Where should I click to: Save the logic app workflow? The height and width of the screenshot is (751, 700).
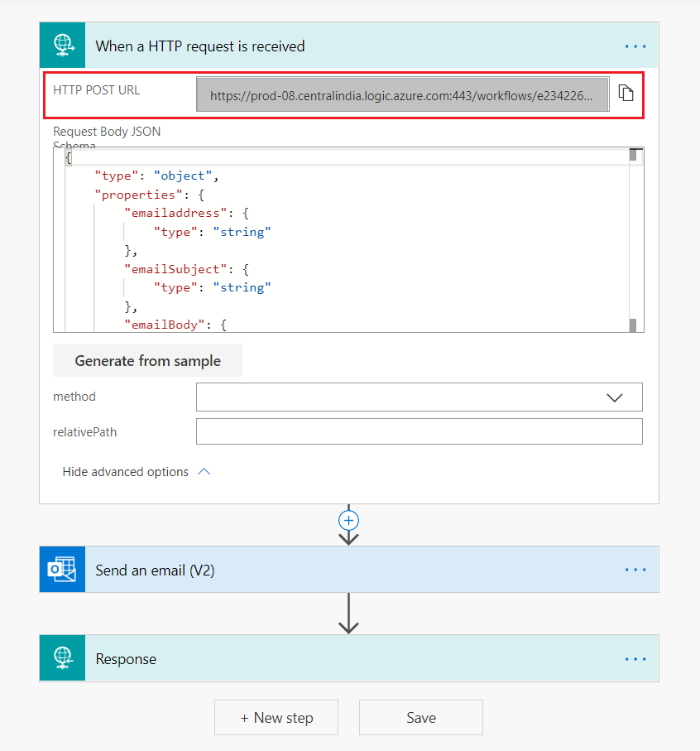click(420, 718)
